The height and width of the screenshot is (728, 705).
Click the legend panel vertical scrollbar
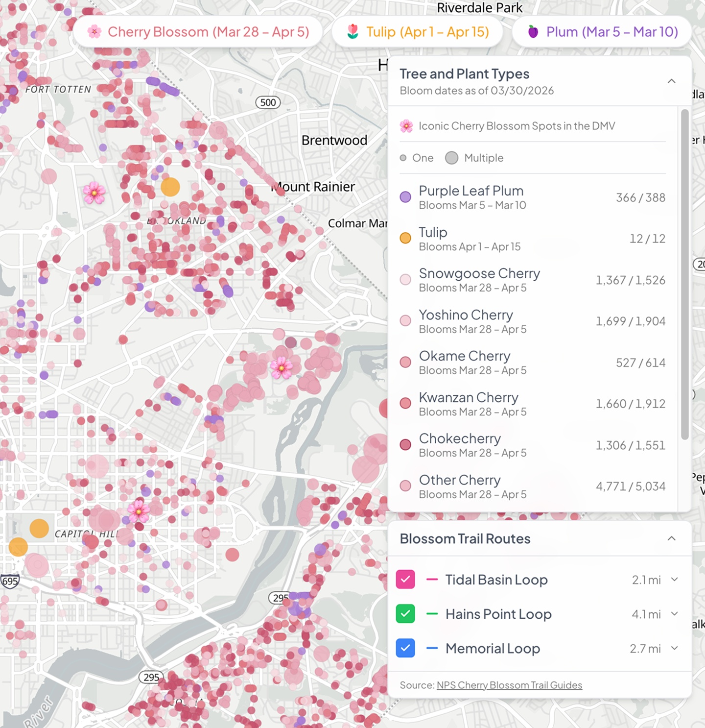click(685, 274)
